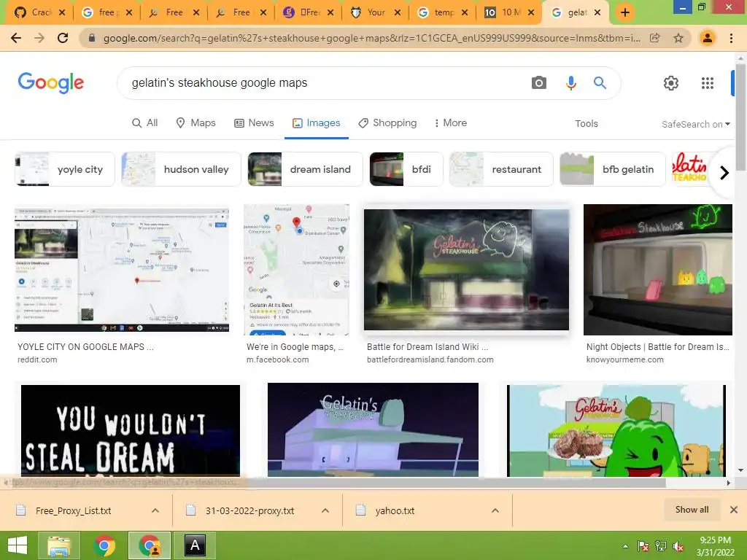The width and height of the screenshot is (747, 560).
Task: Select the Images results tab
Action: (317, 122)
